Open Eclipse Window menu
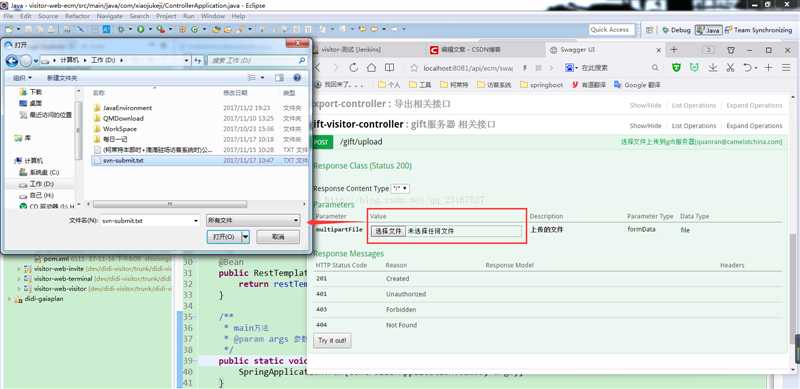The image size is (800, 389). [213, 16]
